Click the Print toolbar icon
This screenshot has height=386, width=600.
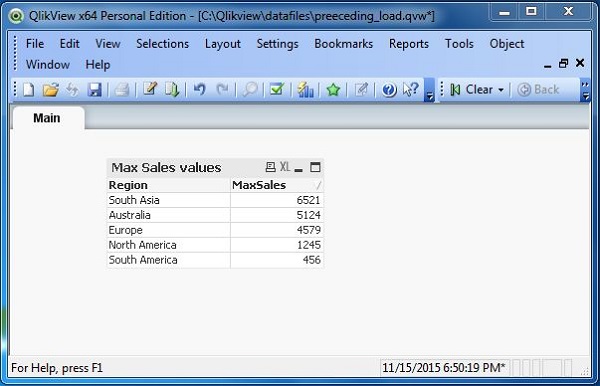click(x=122, y=90)
